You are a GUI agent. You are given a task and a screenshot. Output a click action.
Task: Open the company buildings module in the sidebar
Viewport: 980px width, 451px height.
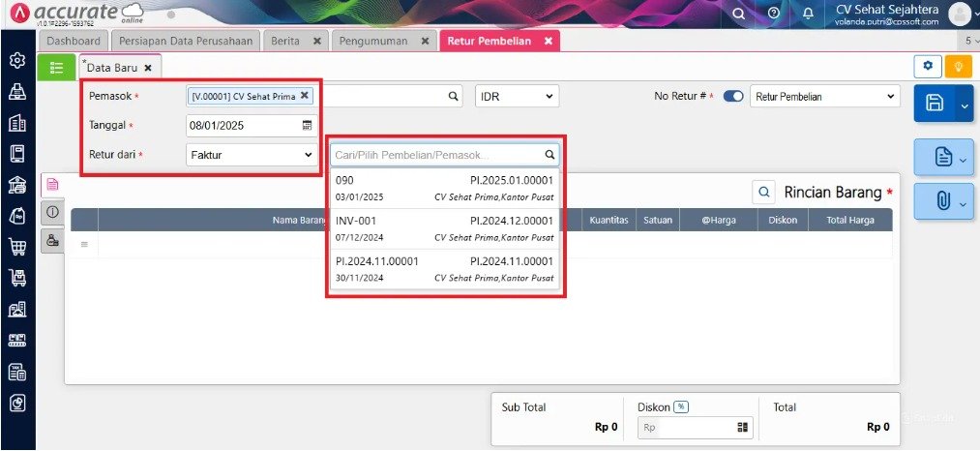[17, 123]
